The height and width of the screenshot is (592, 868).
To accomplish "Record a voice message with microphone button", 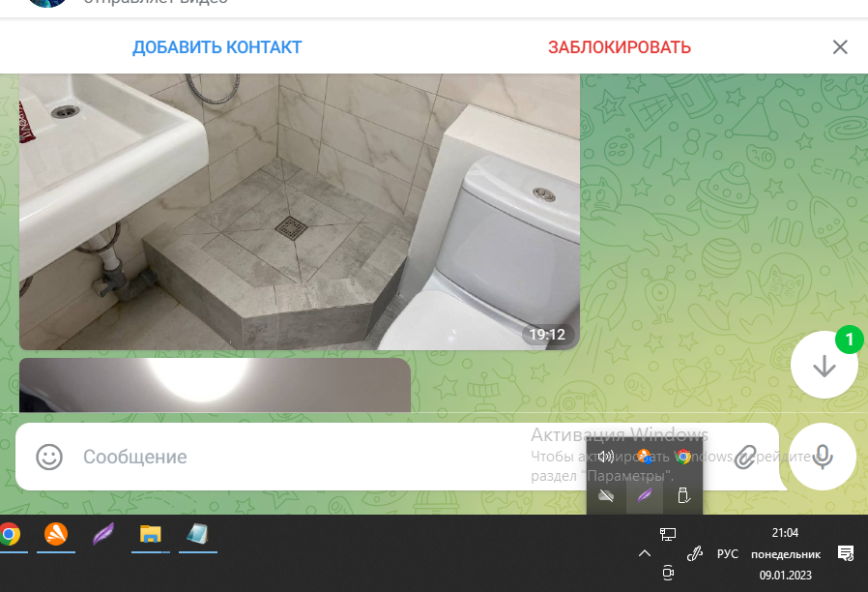I will pos(822,457).
